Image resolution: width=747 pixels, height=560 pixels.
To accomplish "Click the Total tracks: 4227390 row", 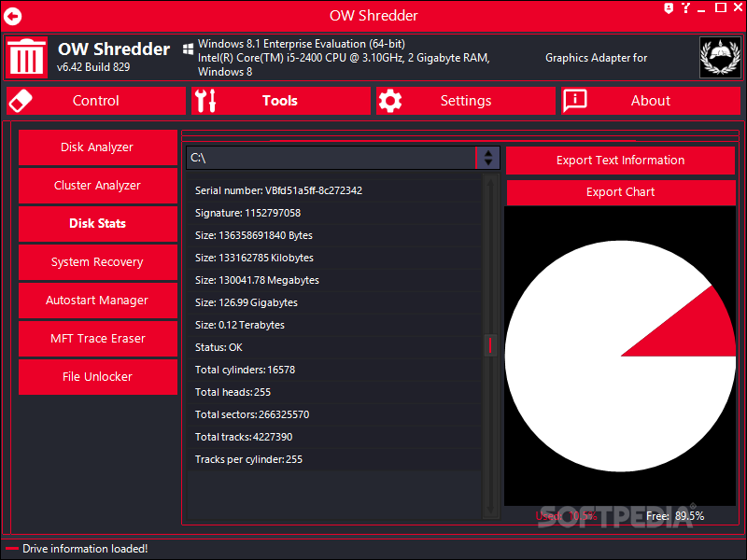I will [x=334, y=437].
